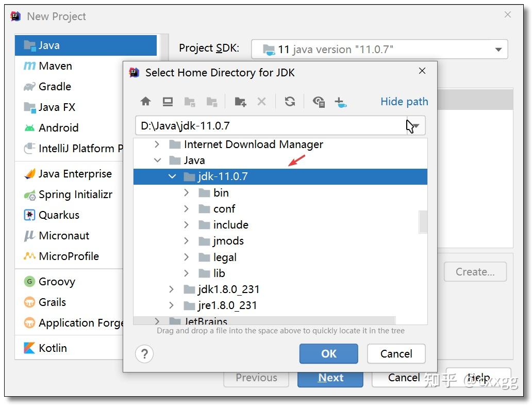Switch to the Kotlin project type

pyautogui.click(x=53, y=348)
